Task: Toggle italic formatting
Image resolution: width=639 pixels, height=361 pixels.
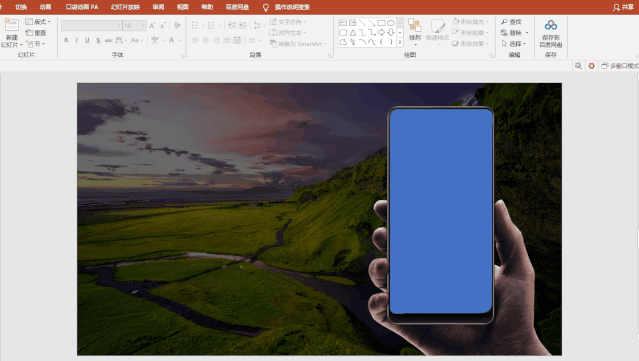Action: click(x=77, y=40)
